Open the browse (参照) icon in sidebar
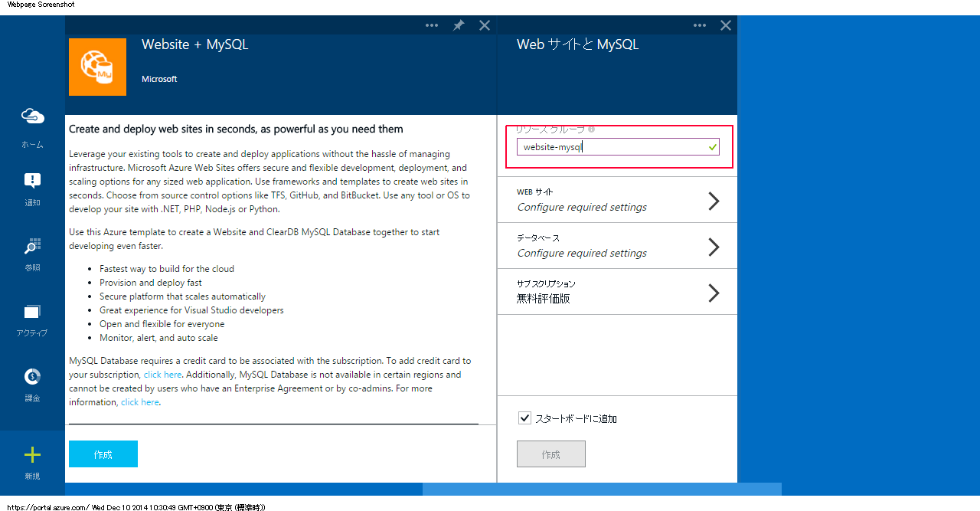Screen dimensions: 980x511 click(32, 246)
